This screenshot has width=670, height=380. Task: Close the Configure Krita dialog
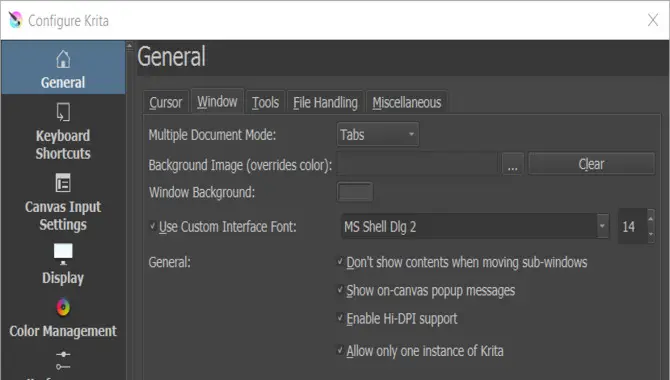(x=652, y=20)
